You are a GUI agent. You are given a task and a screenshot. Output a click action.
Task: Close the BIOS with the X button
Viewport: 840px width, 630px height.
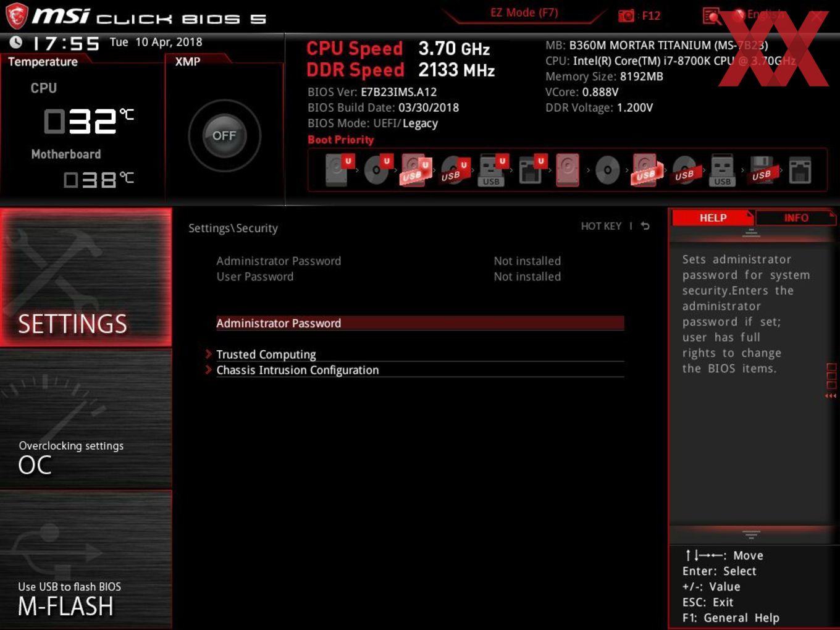817,16
